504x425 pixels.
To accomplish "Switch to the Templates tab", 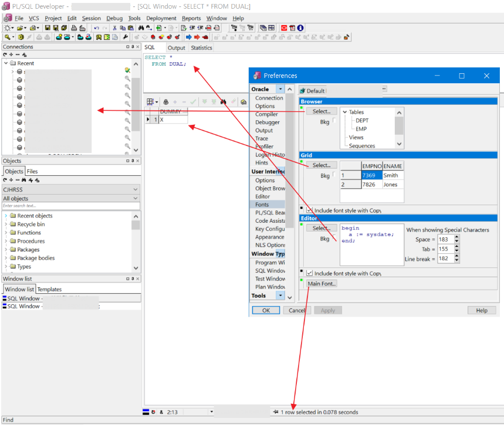I will click(49, 290).
